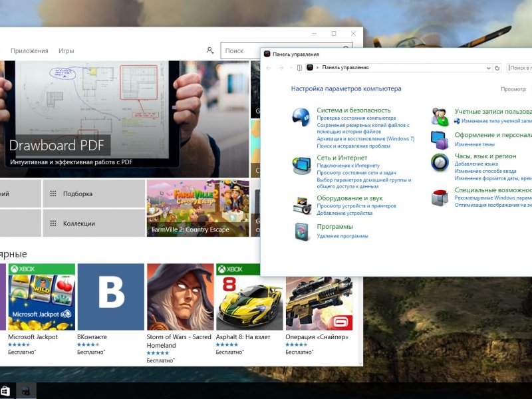
Task: Click Просмотр состояния сети и задач
Action: pos(356,173)
